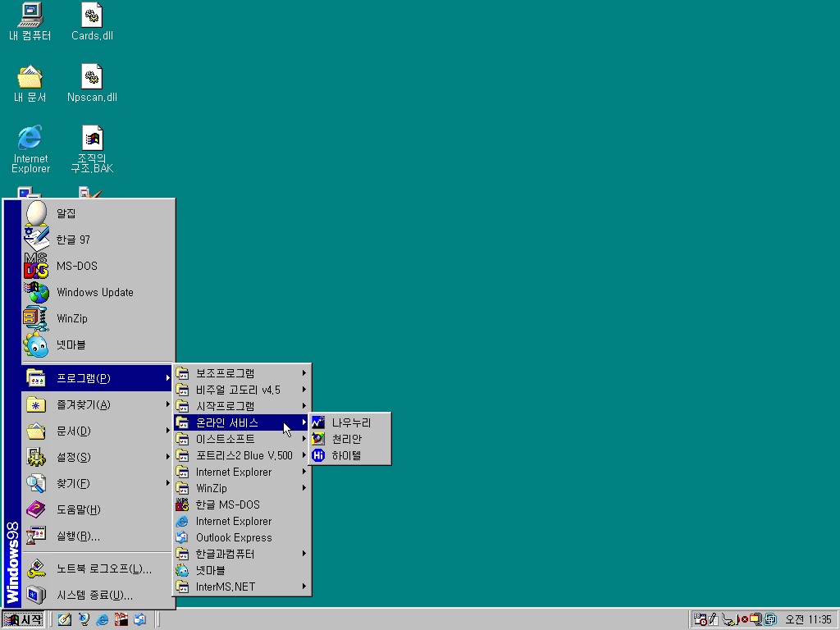Click the Show Desktop quick launch icon
Viewport: 840px width, 630px height.
[x=64, y=620]
